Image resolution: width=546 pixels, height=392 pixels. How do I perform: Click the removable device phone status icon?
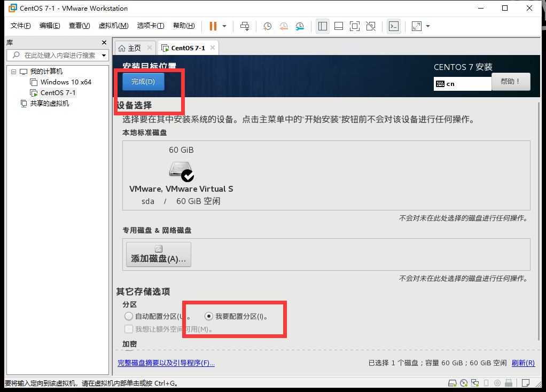[486, 383]
